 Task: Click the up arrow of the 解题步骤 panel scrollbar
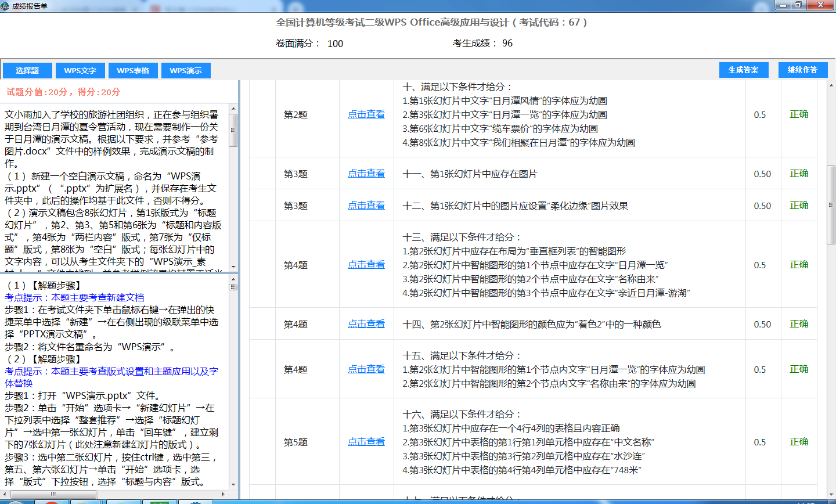[233, 279]
